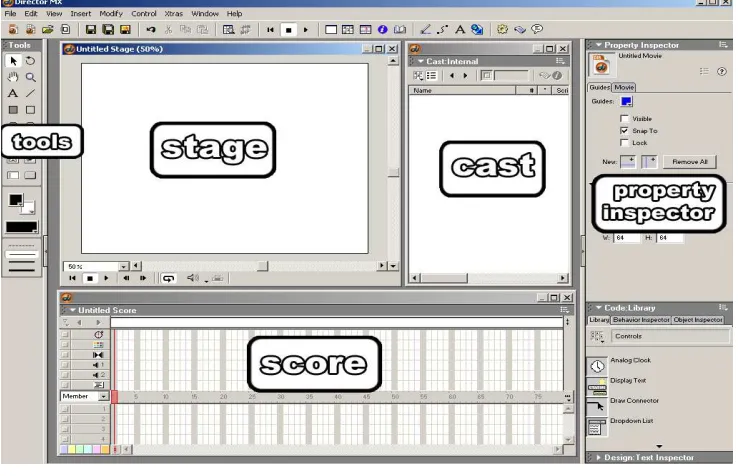Choose the unfilled Rectangle tool
The height and width of the screenshot is (476, 738).
[x=30, y=110]
